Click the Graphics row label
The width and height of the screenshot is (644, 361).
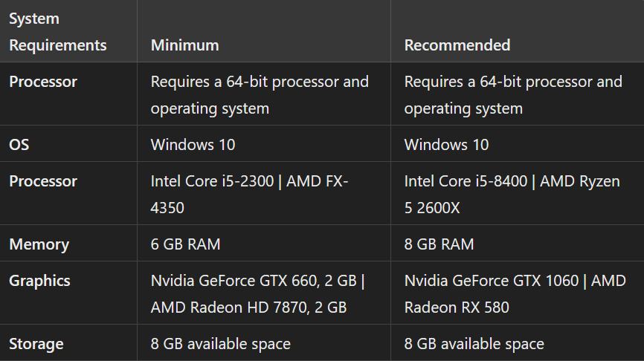point(39,281)
